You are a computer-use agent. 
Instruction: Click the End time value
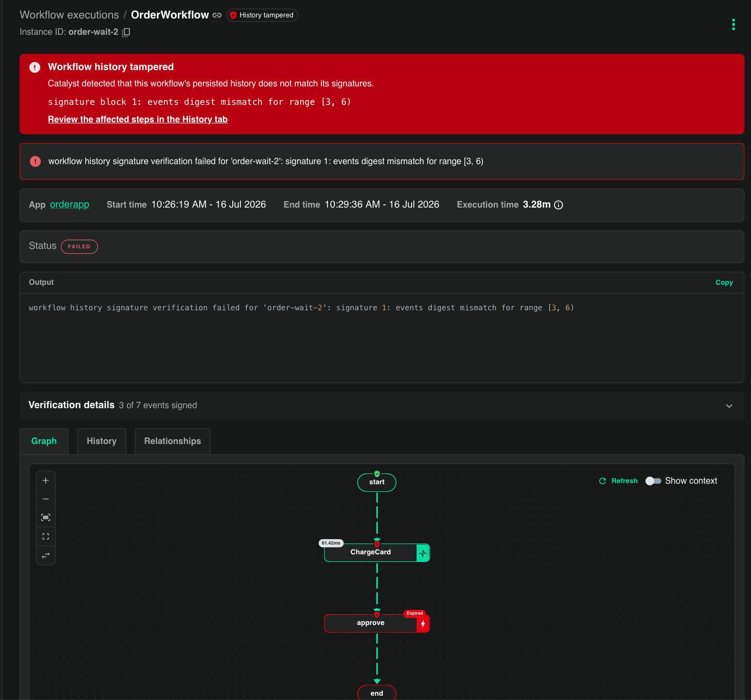(x=382, y=204)
